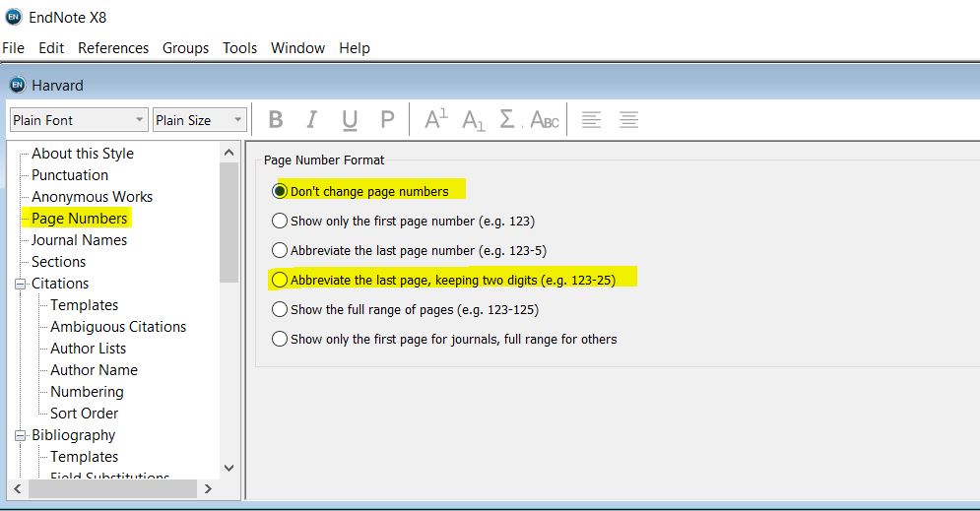Image resolution: width=980 pixels, height=511 pixels.
Task: Click the tree panel scroll down arrow
Action: tap(229, 468)
